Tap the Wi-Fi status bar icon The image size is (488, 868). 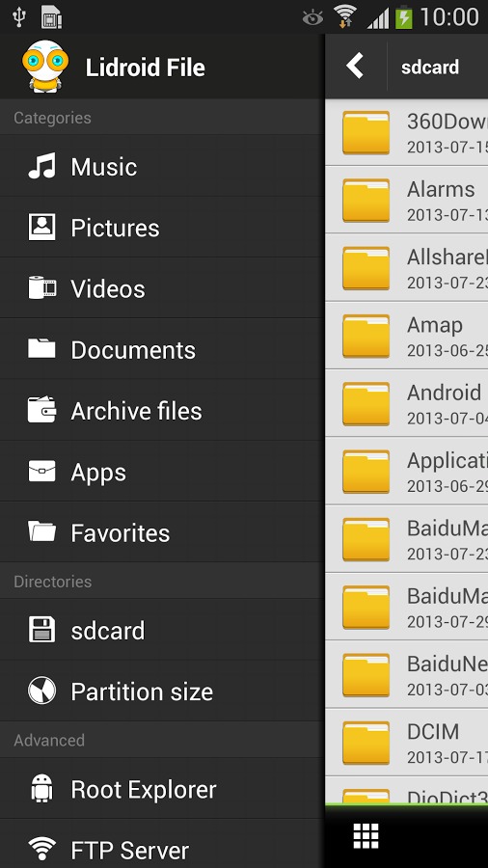pos(344,16)
